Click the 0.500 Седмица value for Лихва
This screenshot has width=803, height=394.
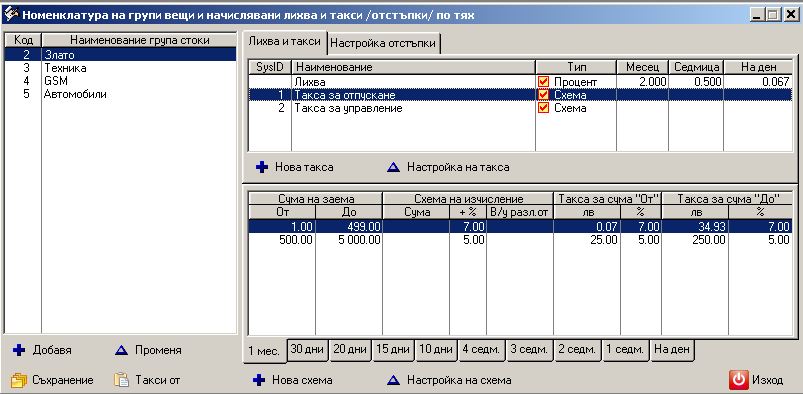click(x=696, y=81)
